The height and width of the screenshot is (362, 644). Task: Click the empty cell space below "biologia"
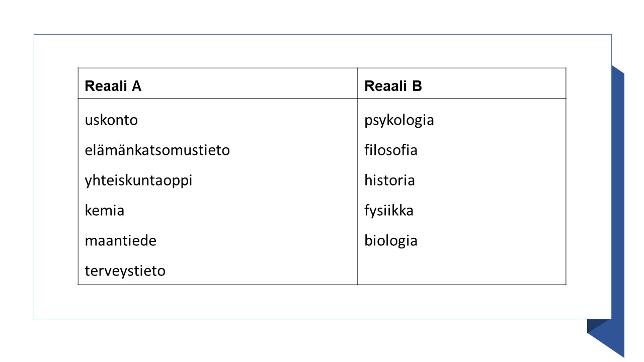pyautogui.click(x=461, y=269)
